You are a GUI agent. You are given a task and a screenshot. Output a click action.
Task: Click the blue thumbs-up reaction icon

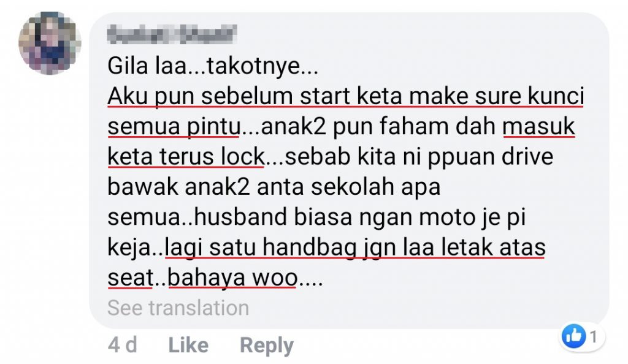573,336
